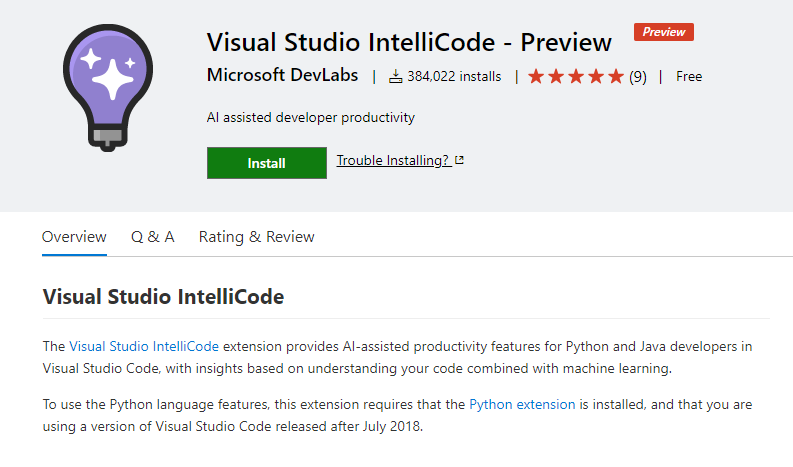This screenshot has height=467, width=793.
Task: Follow the Python extension link
Action: tap(522, 404)
